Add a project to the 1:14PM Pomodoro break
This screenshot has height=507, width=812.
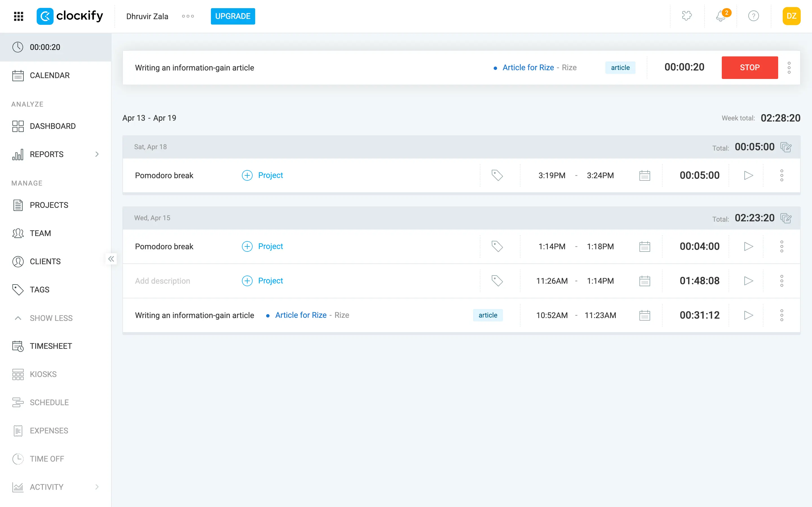(262, 246)
